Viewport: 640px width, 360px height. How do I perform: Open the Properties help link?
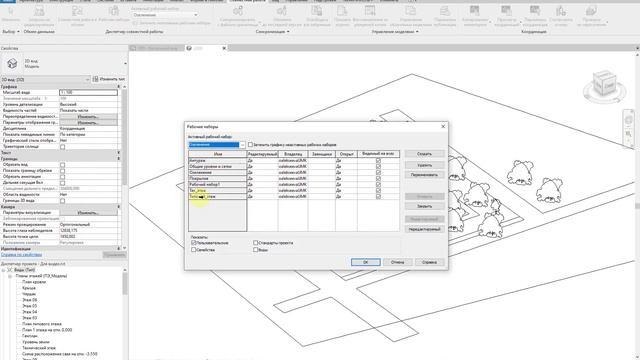pos(21,255)
